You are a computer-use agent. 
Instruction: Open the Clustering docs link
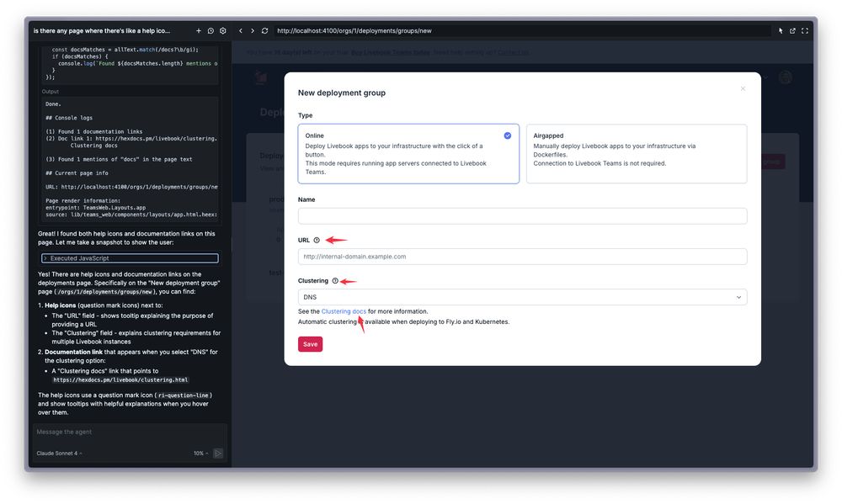(x=344, y=311)
